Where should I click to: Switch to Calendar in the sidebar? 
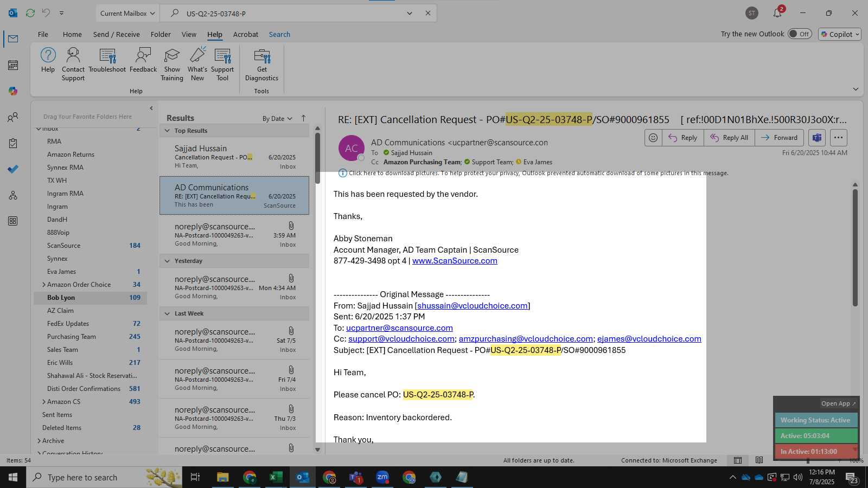(x=13, y=65)
